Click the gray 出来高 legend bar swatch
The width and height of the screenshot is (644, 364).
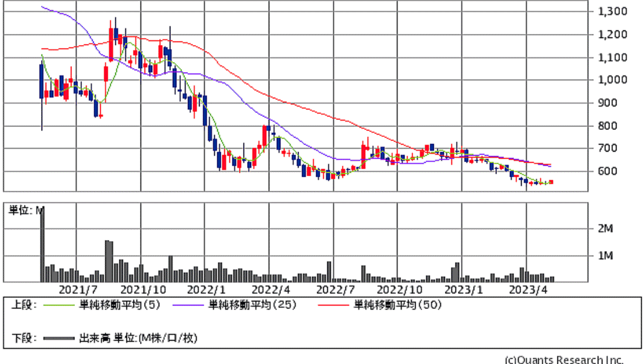59,339
